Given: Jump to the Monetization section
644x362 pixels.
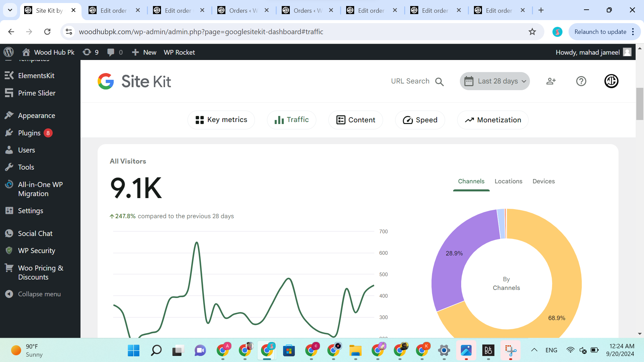Looking at the screenshot, I should (493, 120).
